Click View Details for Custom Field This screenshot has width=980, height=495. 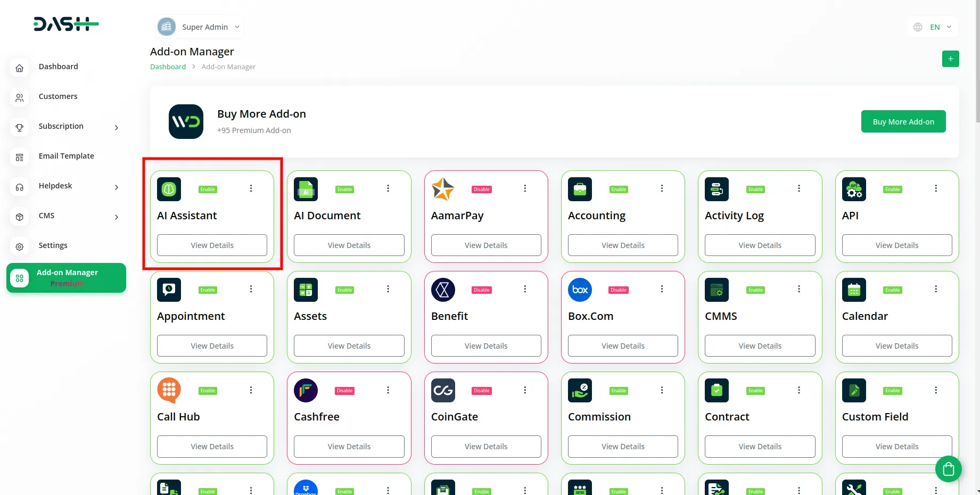897,447
